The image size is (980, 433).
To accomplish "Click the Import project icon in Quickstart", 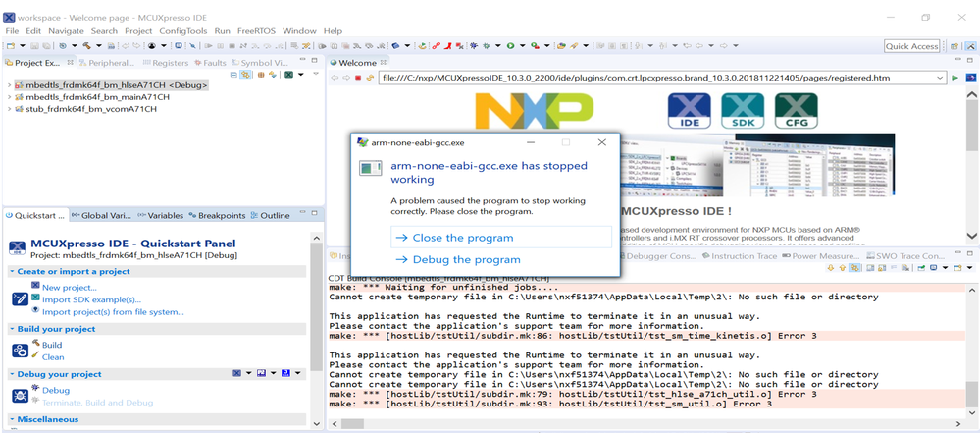I will (21, 298).
